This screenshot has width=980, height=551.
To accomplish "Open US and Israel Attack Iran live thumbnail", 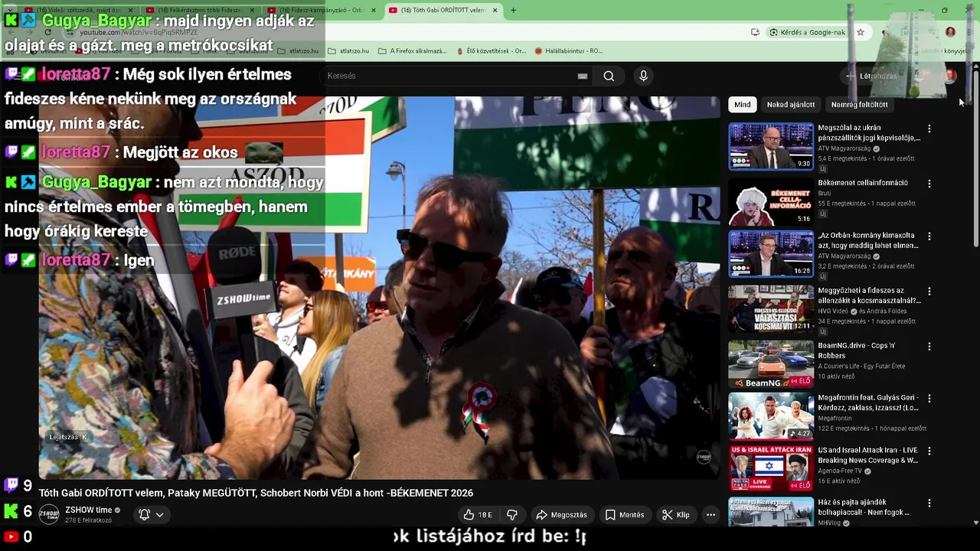I will (770, 468).
